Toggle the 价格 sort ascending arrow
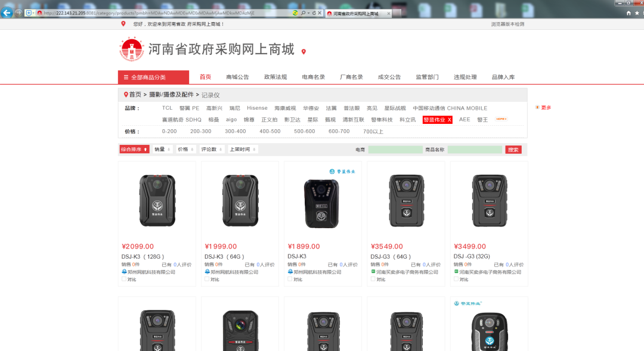 (192, 149)
